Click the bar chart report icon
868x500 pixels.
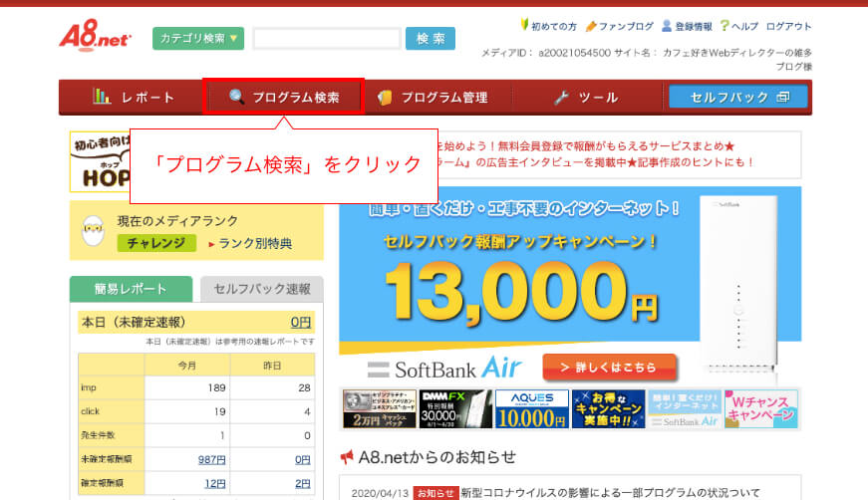102,97
